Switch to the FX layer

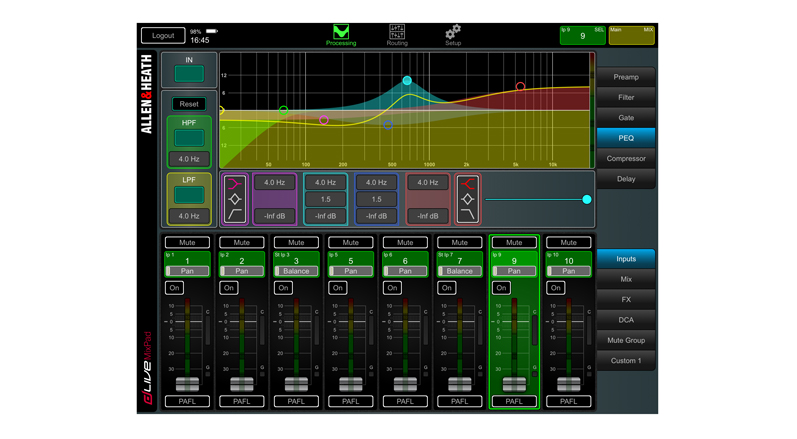pyautogui.click(x=626, y=299)
